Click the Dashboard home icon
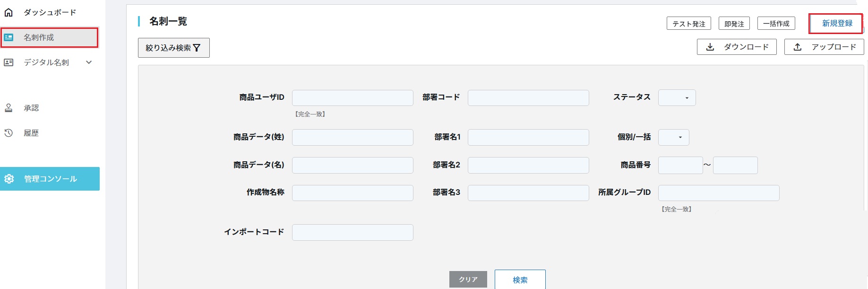Screen dimensions: 868x289 [x=9, y=12]
